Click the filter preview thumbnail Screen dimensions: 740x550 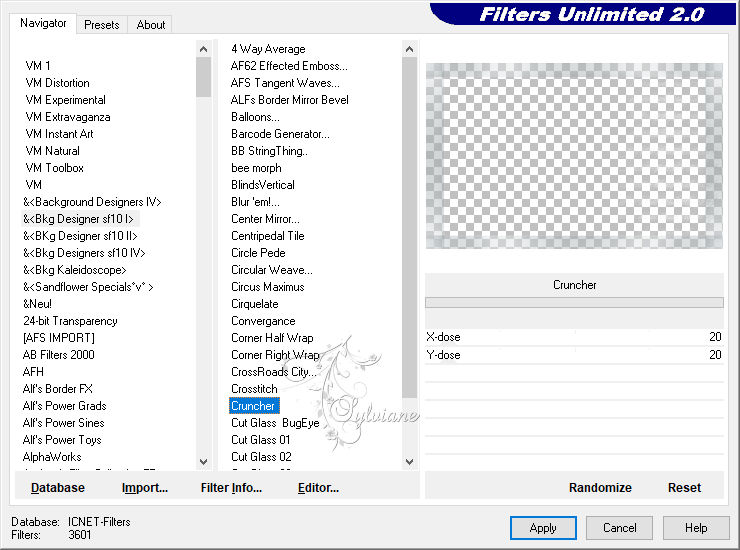click(574, 156)
